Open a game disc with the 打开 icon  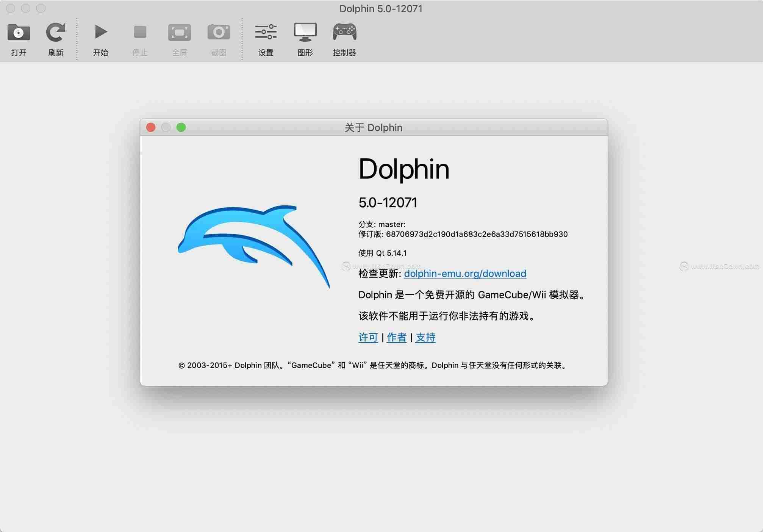19,33
